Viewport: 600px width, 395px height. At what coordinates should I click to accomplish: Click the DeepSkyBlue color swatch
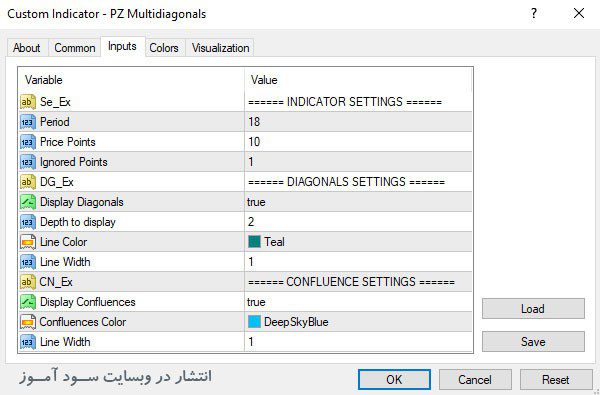tap(254, 322)
